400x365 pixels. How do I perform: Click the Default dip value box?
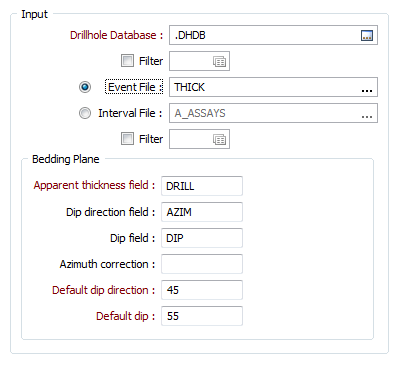(202, 316)
